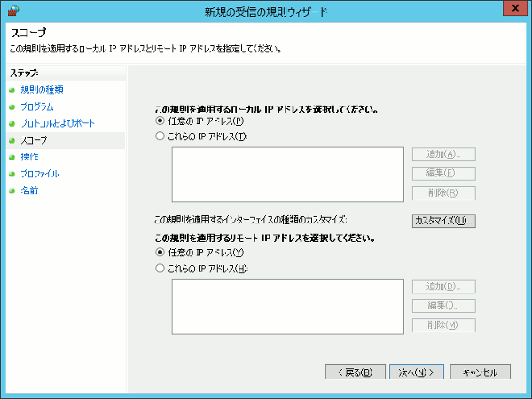Click the インターフェイスの種類のカスタマイズ label
Viewport: 532px width, 399px height.
(251, 220)
